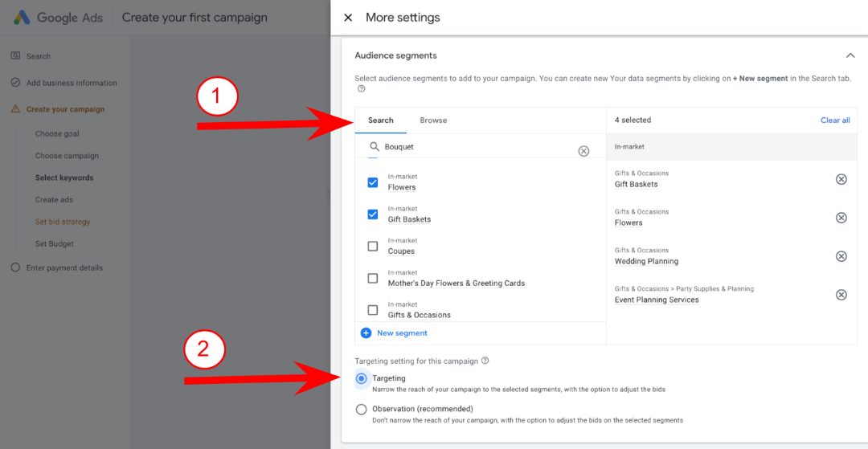The height and width of the screenshot is (449, 868).
Task: Check the Coupes in-market checkbox
Action: point(373,246)
